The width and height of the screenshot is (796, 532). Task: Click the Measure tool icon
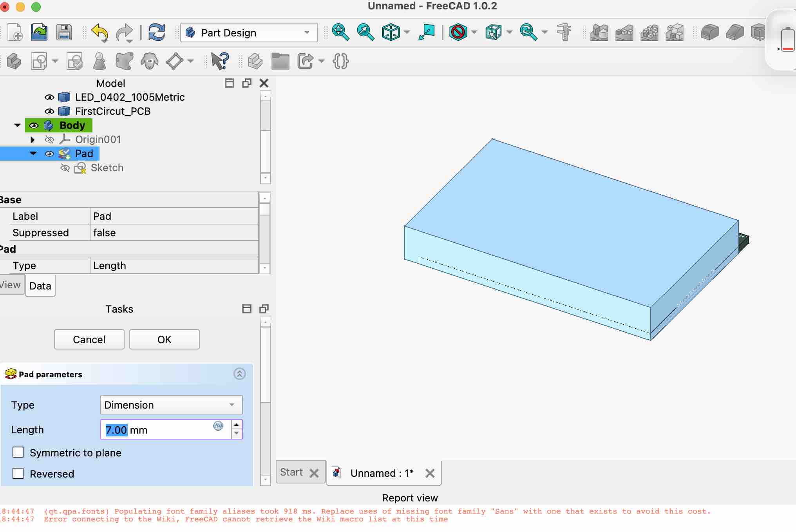point(564,33)
